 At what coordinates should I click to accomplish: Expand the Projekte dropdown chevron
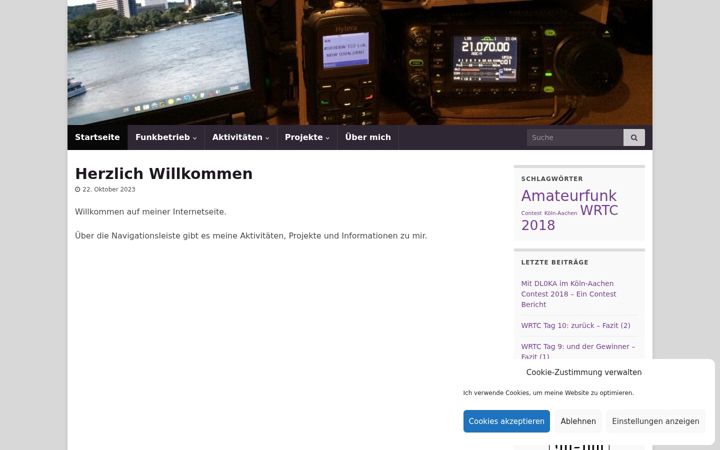327,138
